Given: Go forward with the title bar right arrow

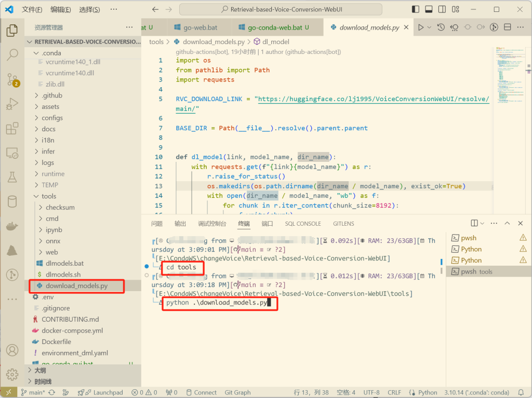Looking at the screenshot, I should click(169, 9).
